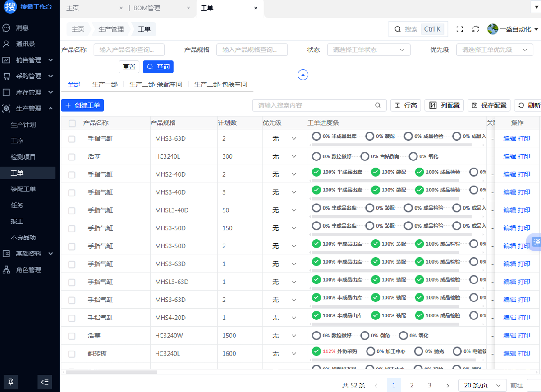Viewport: 541px width, 392px height.
Task: Click the reload icon beside fullscreen
Action: coord(476,29)
